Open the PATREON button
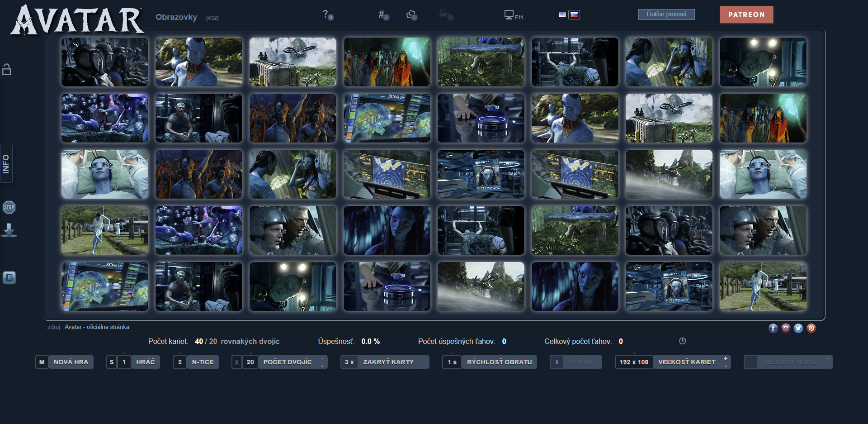868x424 pixels. [x=746, y=14]
